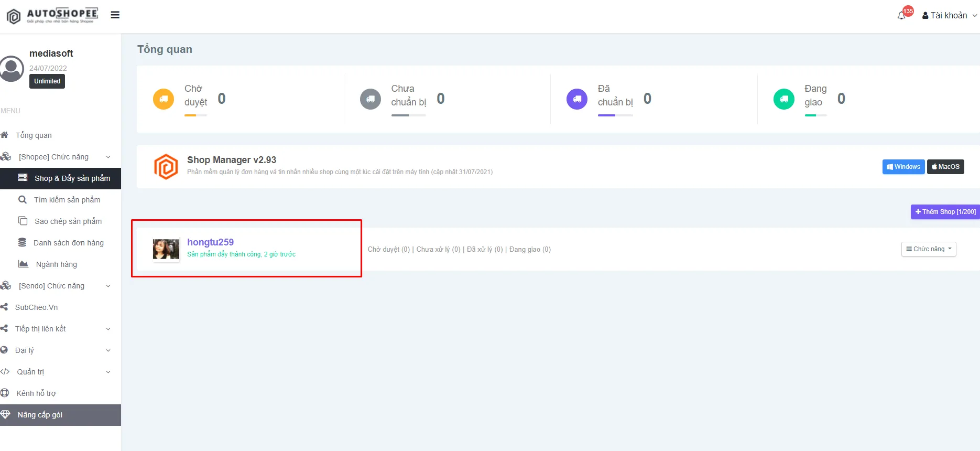Viewport: 980px width, 451px height.
Task: Click the Unlimited plan badge
Action: coord(47,81)
